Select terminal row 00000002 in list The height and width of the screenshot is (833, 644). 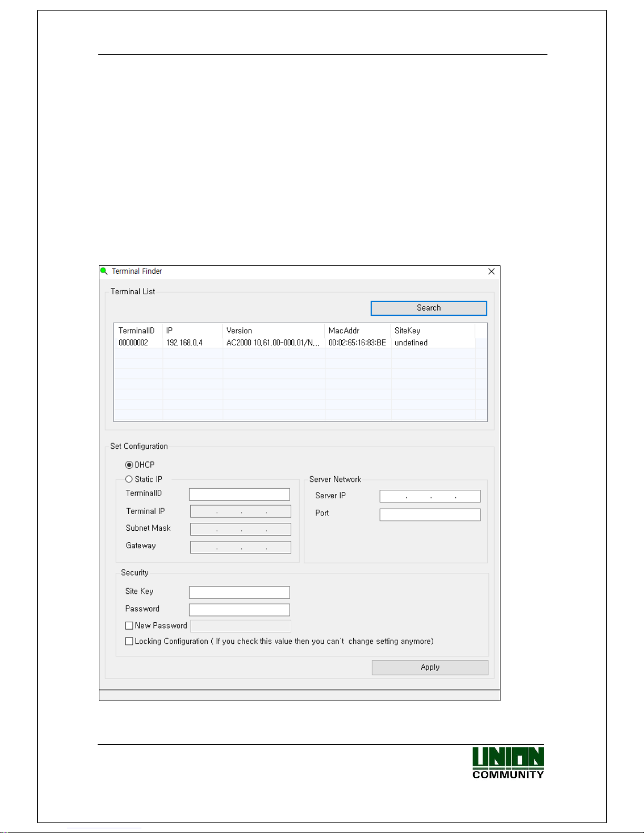click(134, 343)
